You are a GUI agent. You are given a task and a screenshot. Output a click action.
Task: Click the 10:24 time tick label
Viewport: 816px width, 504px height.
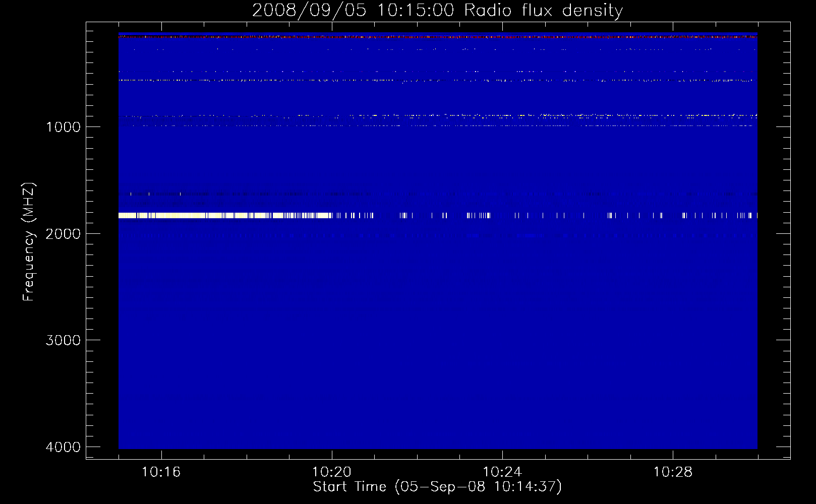click(x=502, y=472)
